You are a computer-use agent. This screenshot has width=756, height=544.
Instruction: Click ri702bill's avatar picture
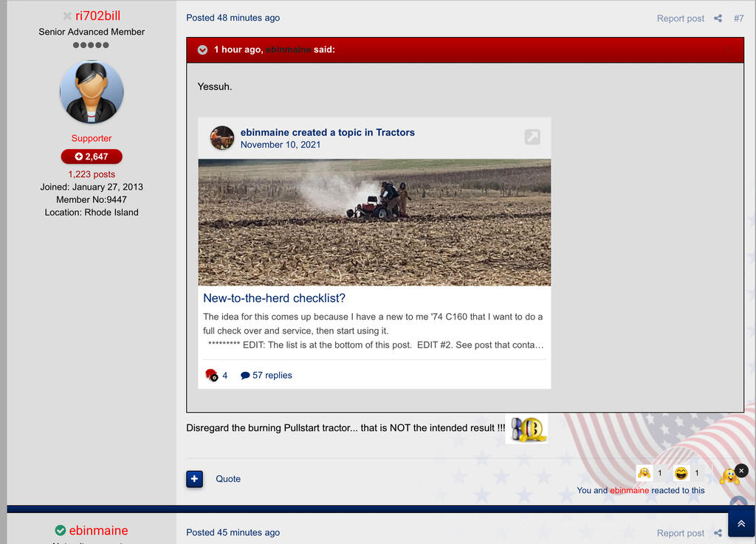[92, 92]
